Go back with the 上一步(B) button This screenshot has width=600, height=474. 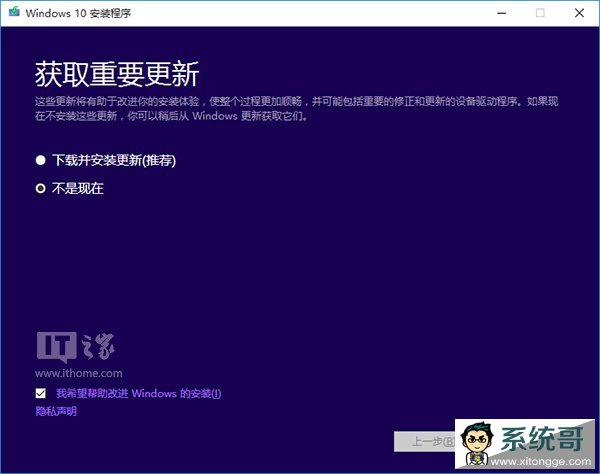425,441
